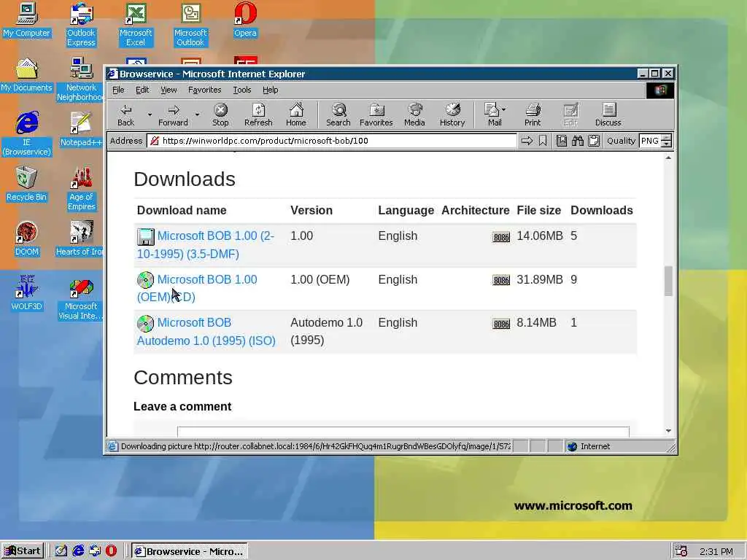Open the Favorites toolbar button
The width and height of the screenshot is (747, 560).
point(376,114)
